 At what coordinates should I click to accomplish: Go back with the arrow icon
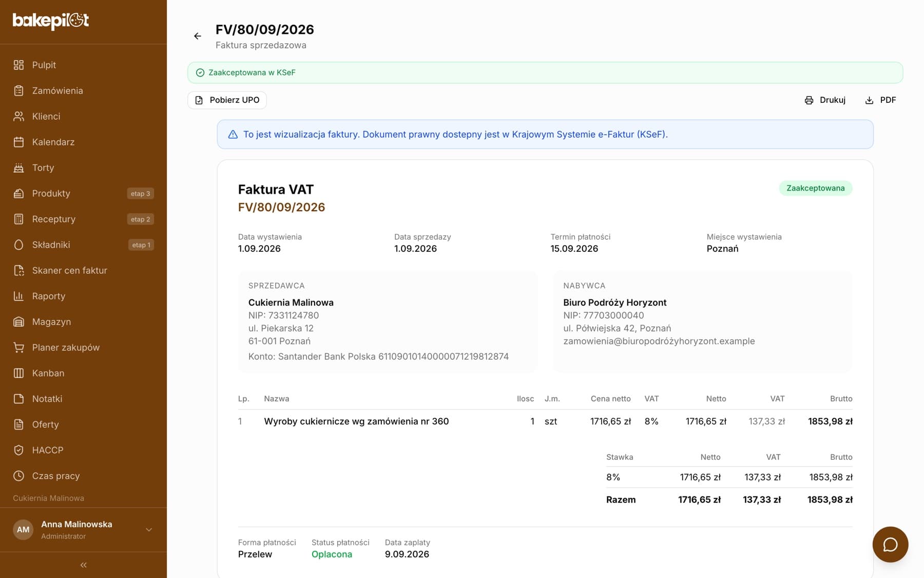tap(198, 36)
